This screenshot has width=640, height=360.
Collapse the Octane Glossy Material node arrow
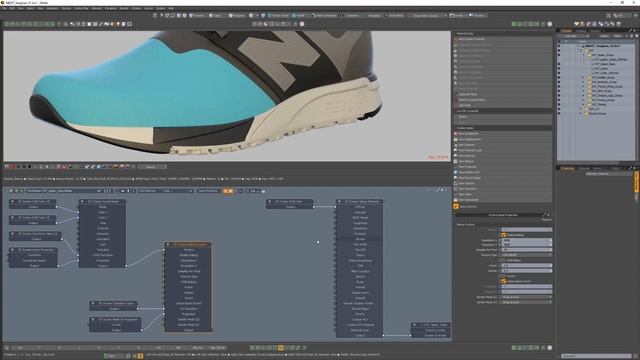(340, 202)
